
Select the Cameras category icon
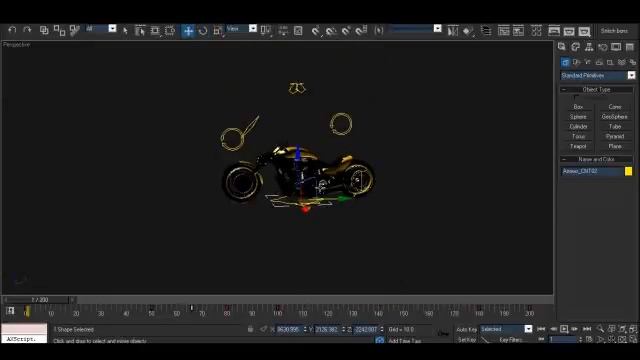tap(599, 62)
